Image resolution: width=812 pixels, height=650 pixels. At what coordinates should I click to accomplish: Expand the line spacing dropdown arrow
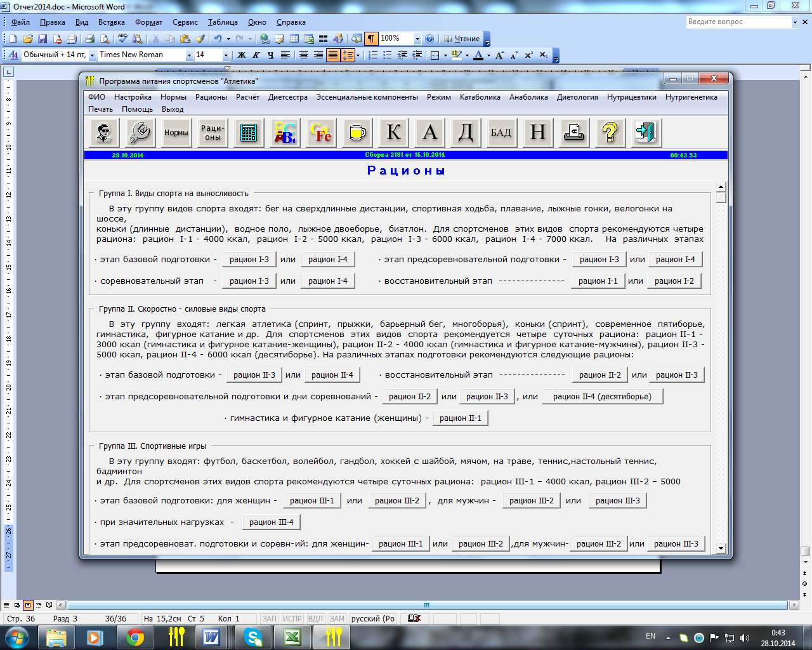[x=358, y=55]
